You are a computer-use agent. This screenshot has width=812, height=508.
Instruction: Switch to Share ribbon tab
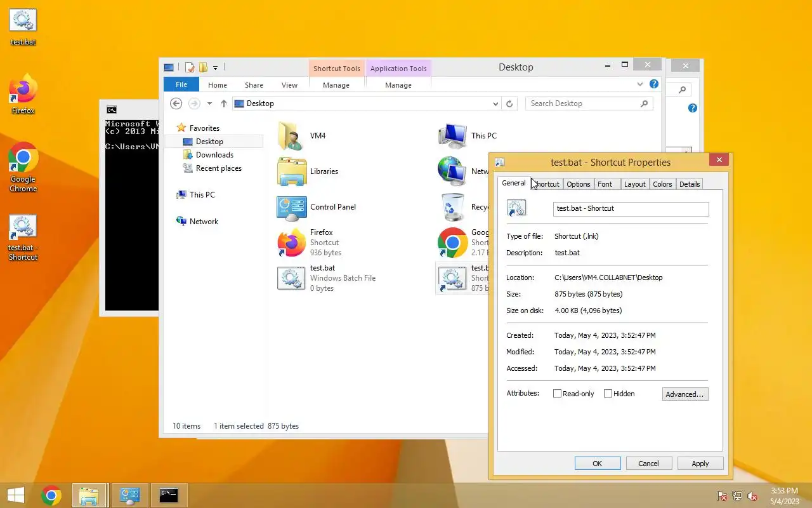254,84
